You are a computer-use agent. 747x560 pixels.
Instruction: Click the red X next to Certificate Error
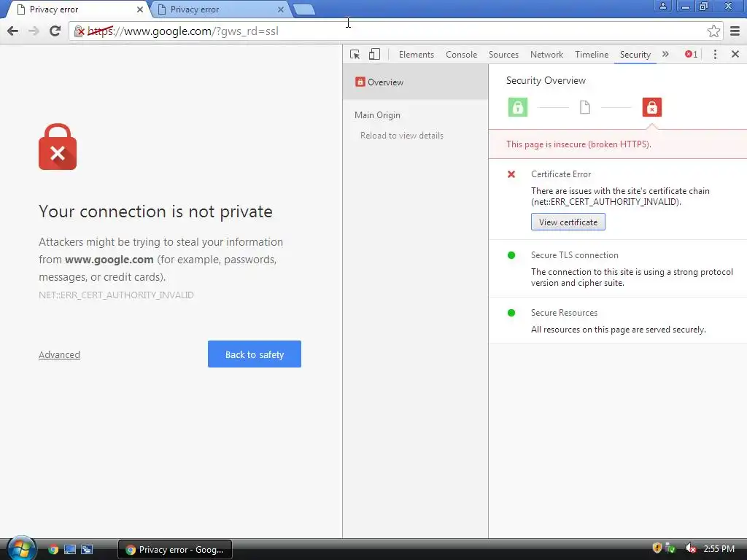[x=511, y=174]
